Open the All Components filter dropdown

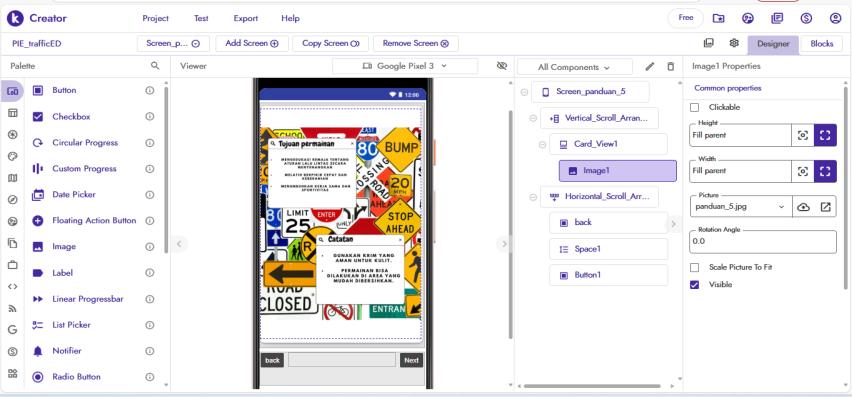point(575,67)
